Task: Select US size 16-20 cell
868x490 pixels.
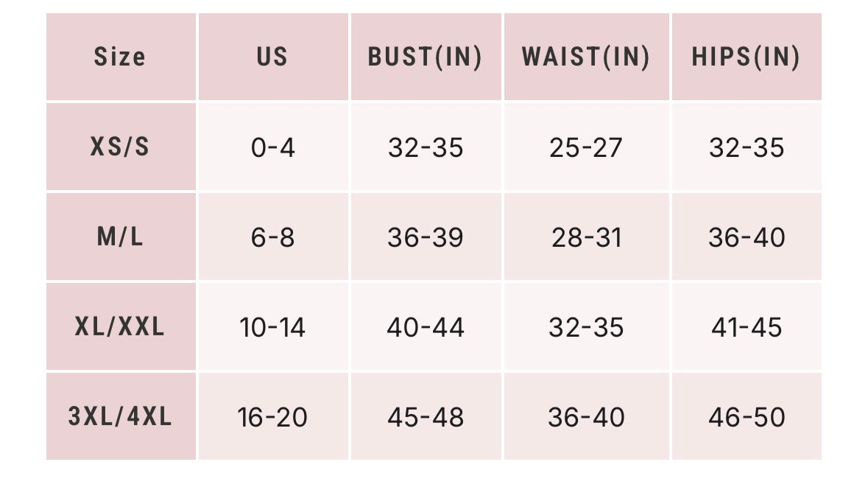Action: tap(272, 418)
